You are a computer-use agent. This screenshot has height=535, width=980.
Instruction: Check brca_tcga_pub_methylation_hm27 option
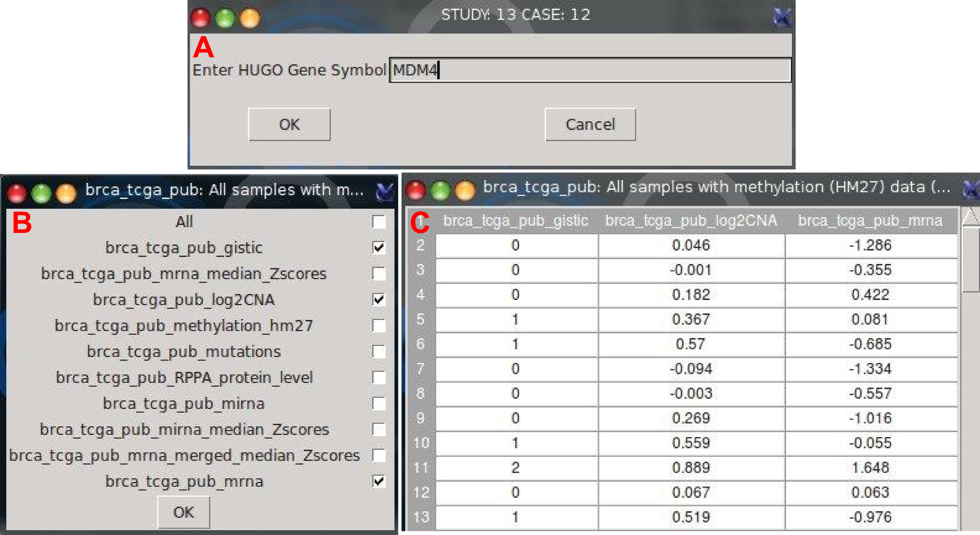[x=378, y=326]
